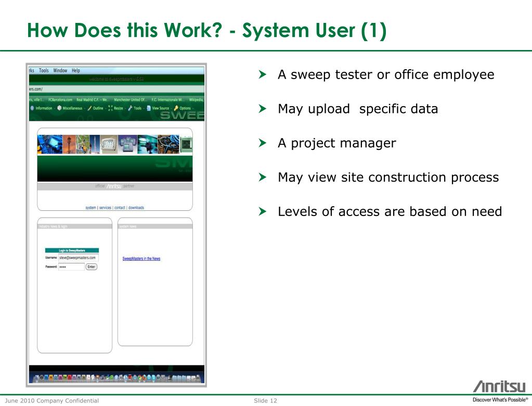Open the Tools menu in the browser menu bar
This screenshot has width=532, height=406.
[44, 71]
